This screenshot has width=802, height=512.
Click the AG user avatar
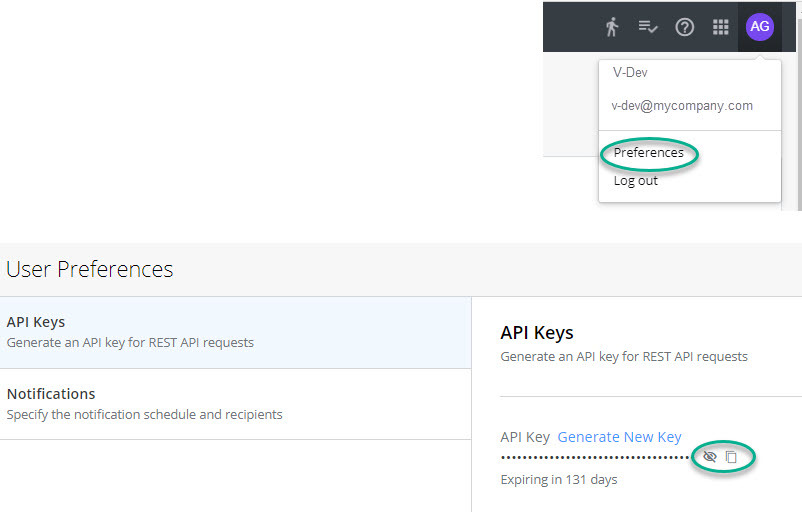[760, 27]
